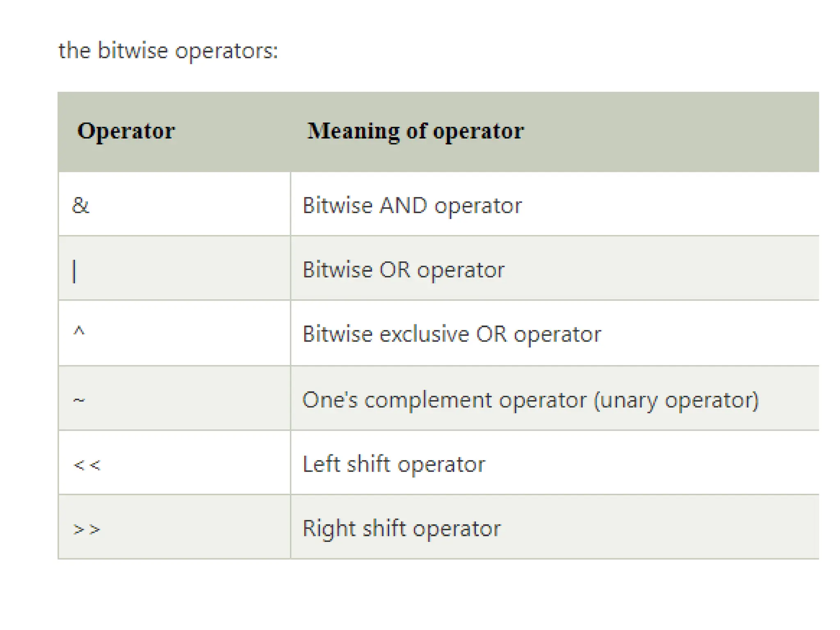This screenshot has height=630, width=840.
Task: Click the left shift << symbol
Action: click(87, 465)
